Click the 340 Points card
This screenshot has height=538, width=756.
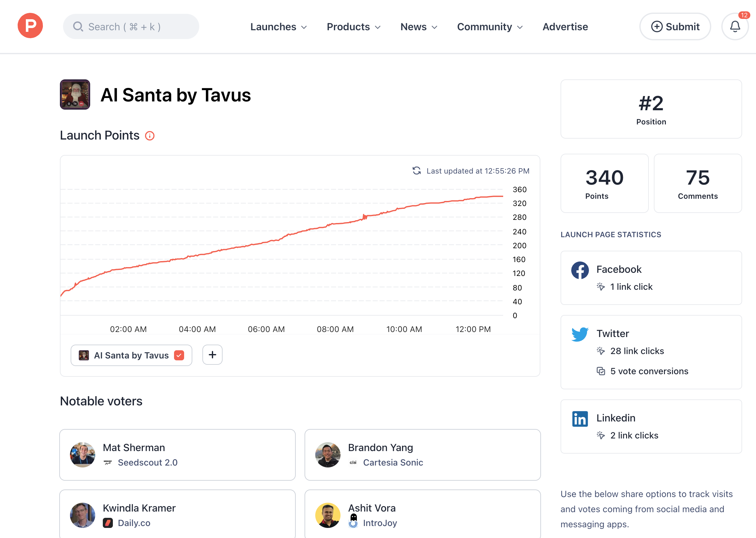pyautogui.click(x=604, y=183)
